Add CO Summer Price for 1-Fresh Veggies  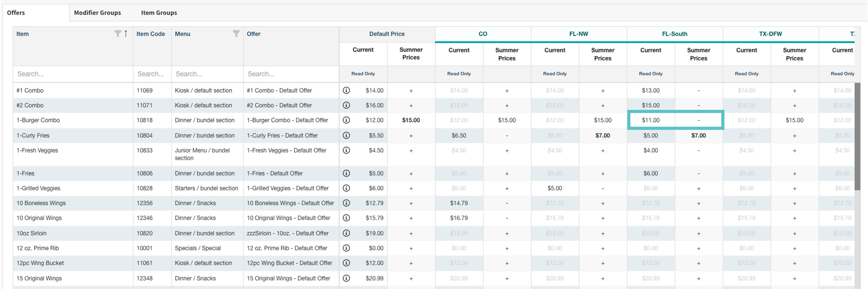[x=506, y=151]
